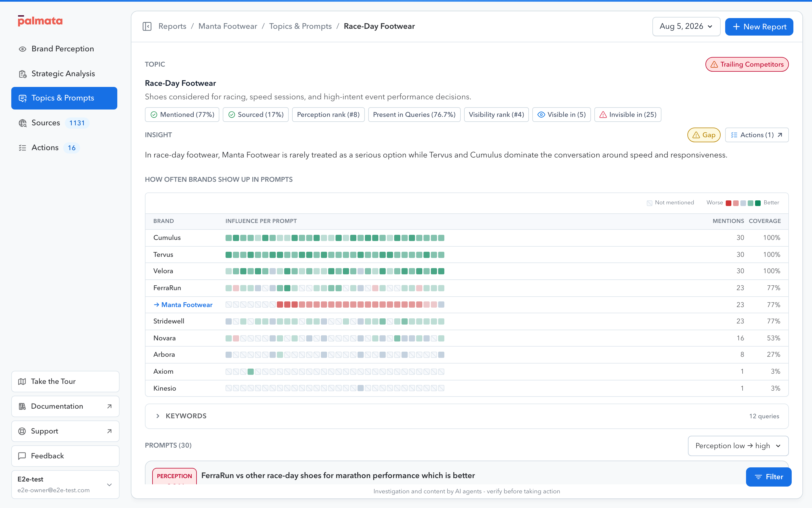Click the Actions count badge 16
The height and width of the screenshot is (508, 812).
pyautogui.click(x=71, y=148)
